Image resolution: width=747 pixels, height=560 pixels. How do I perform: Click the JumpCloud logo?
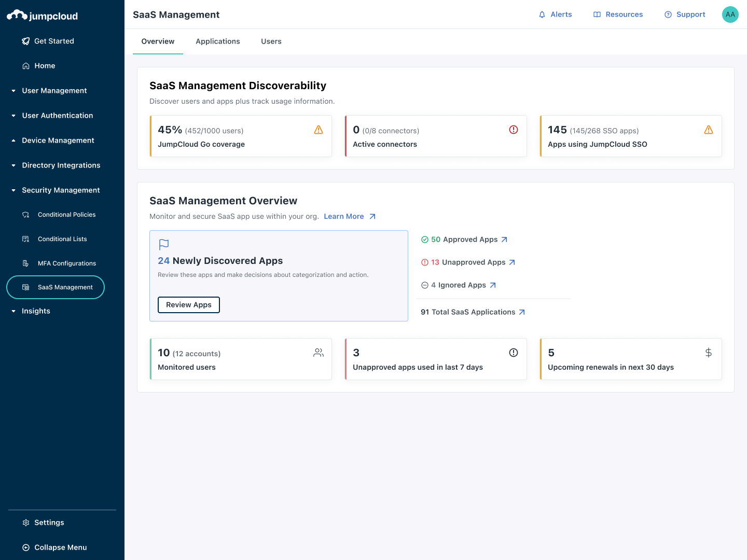pyautogui.click(x=43, y=16)
